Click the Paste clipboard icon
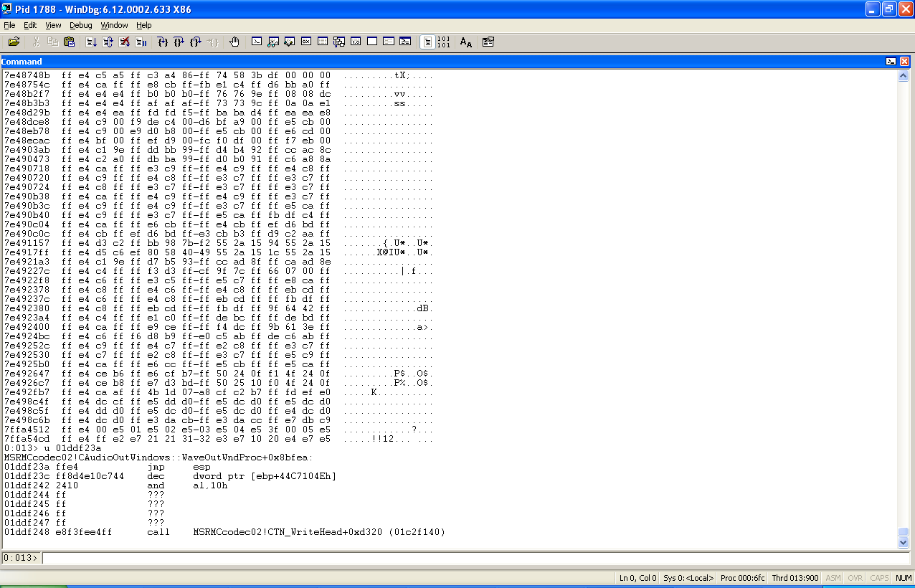This screenshot has width=915, height=588. 69,42
